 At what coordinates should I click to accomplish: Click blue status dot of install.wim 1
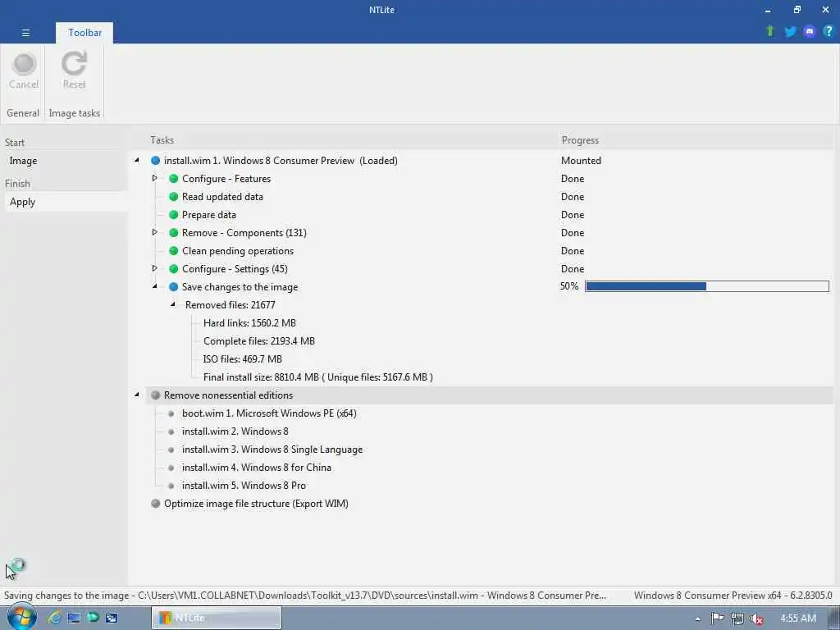(x=155, y=160)
